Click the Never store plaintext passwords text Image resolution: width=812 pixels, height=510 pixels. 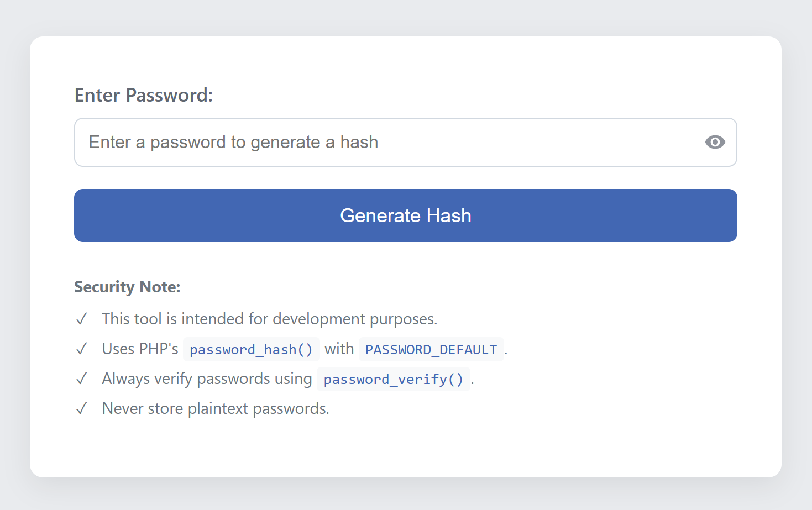click(x=216, y=409)
